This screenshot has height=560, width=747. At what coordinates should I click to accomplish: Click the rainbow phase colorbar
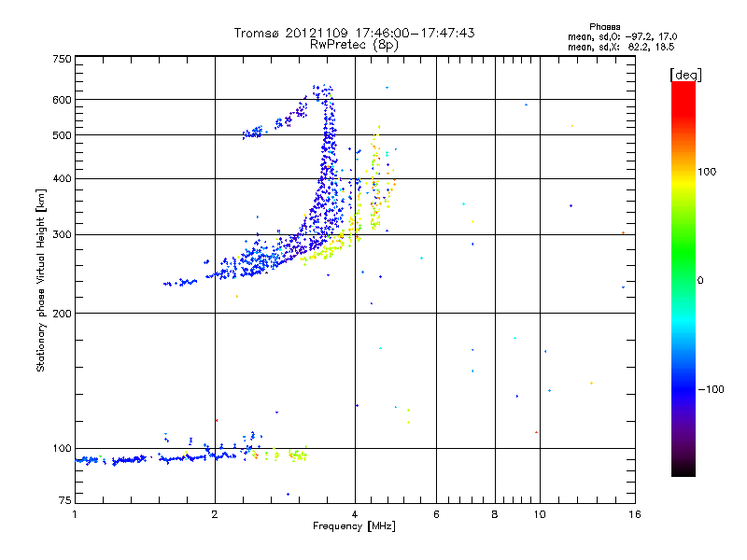tap(684, 278)
